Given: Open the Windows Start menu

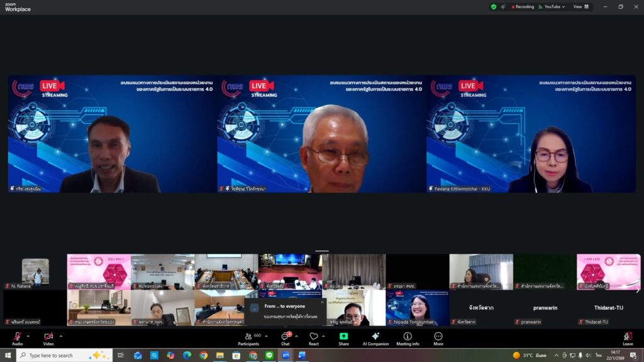Looking at the screenshot, I should tap(8, 355).
